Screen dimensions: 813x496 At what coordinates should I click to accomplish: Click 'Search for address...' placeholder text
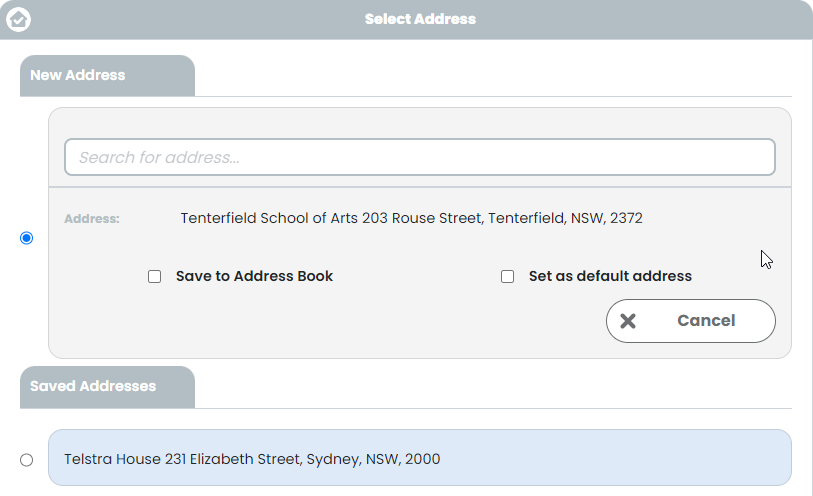pos(159,158)
